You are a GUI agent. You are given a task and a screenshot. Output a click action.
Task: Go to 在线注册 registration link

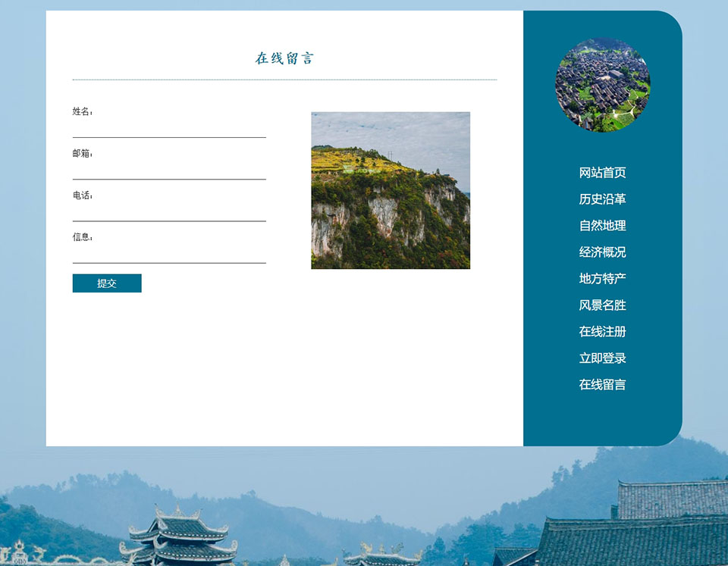[x=602, y=331]
